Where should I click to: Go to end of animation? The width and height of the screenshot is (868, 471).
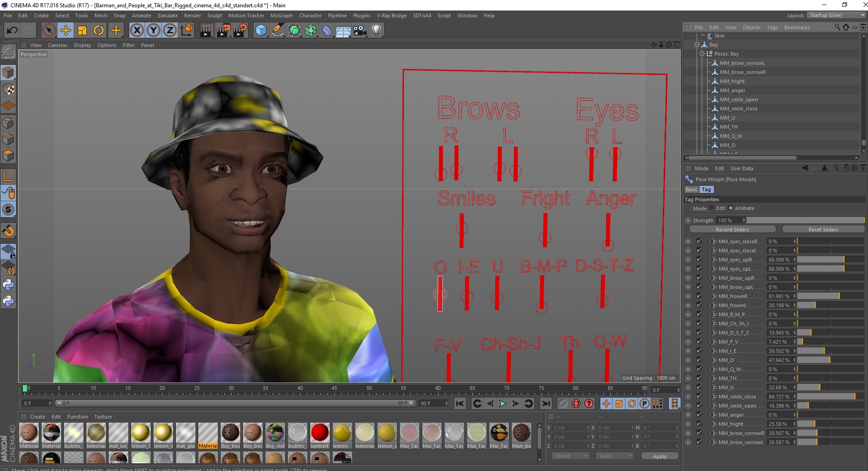[545, 403]
